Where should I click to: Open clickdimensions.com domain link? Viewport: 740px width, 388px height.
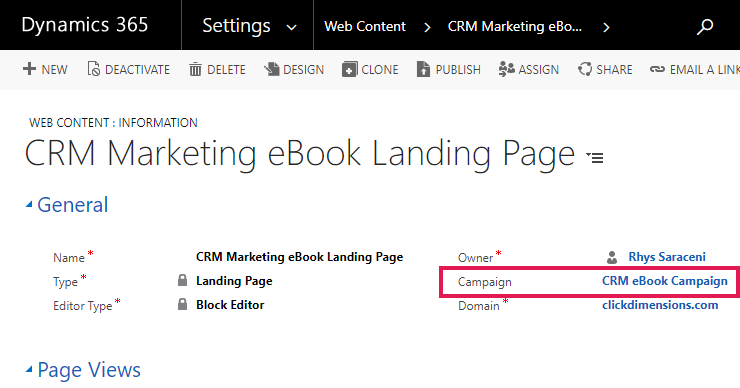tap(660, 305)
